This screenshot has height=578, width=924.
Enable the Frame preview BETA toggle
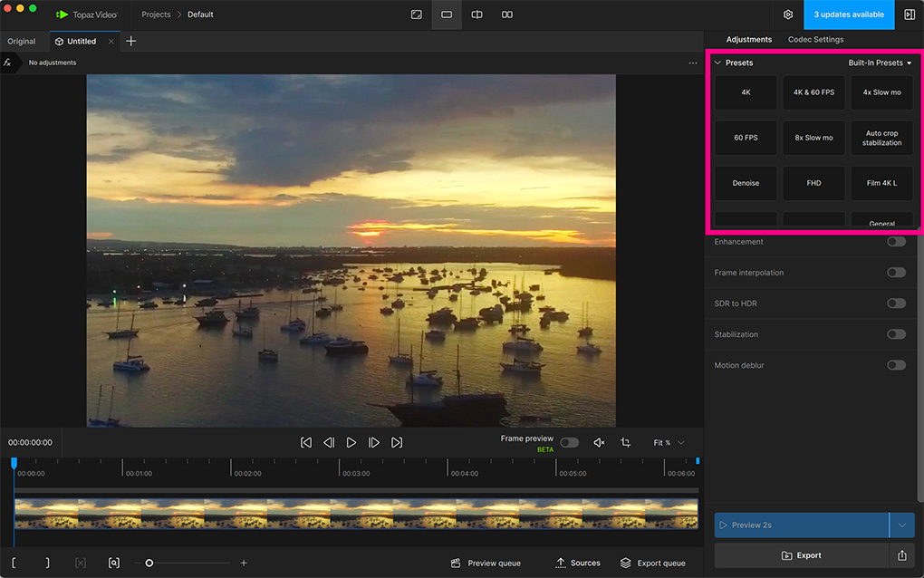coord(569,442)
